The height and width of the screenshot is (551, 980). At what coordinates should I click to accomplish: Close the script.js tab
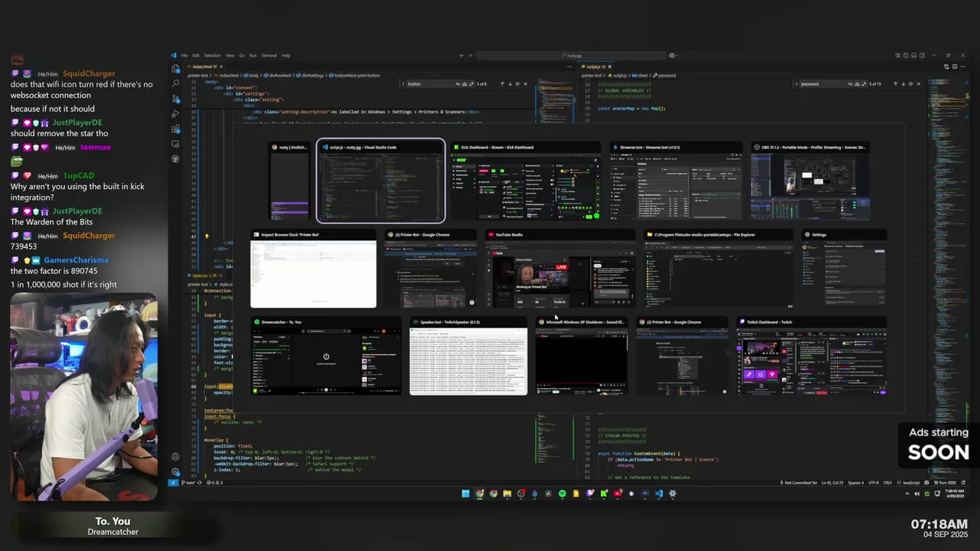tap(609, 67)
